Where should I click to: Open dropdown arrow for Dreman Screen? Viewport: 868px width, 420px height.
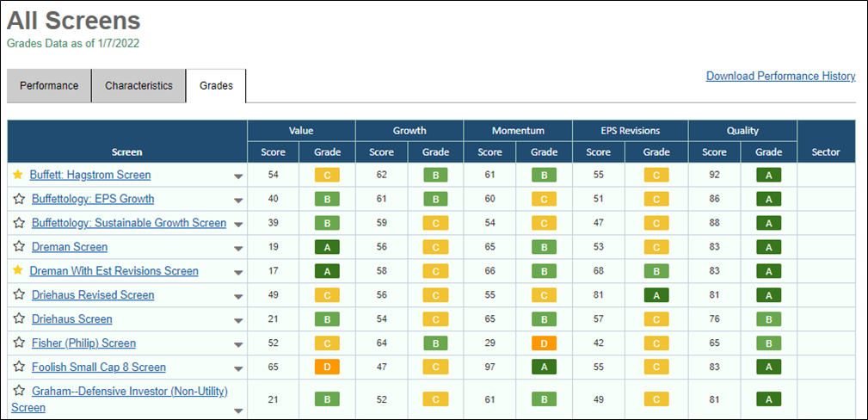(x=238, y=249)
